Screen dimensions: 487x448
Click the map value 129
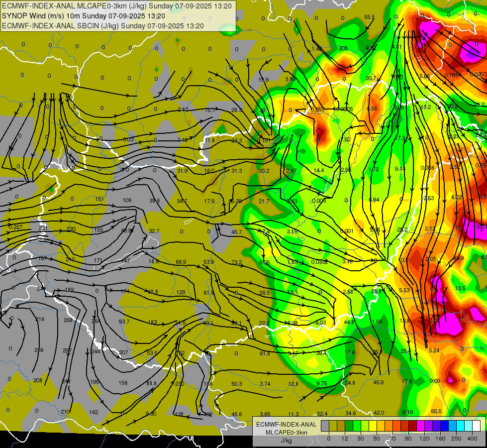coord(181,292)
